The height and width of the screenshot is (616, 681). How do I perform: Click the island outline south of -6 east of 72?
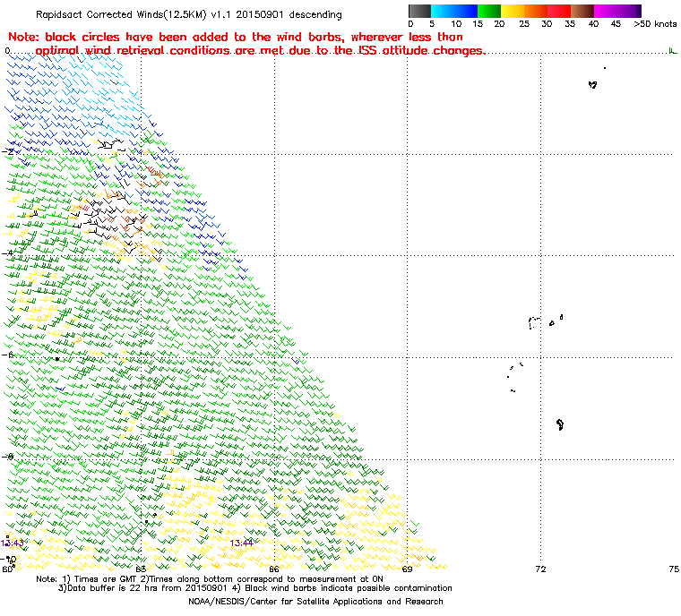[x=560, y=424]
